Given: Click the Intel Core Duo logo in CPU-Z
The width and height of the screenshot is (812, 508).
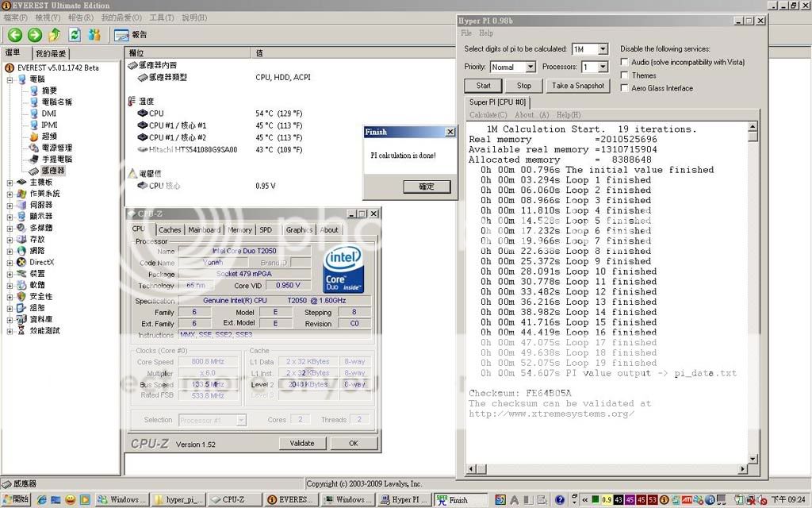Looking at the screenshot, I should (x=343, y=269).
